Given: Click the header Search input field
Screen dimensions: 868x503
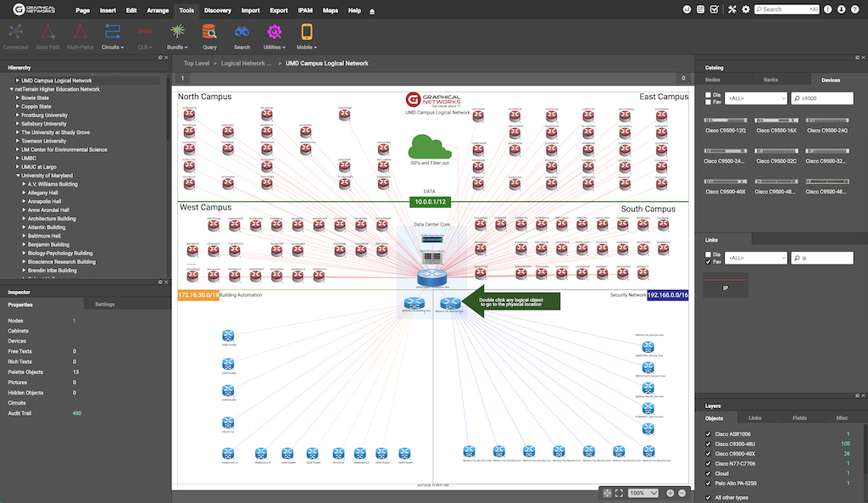Looking at the screenshot, I should click(787, 9).
